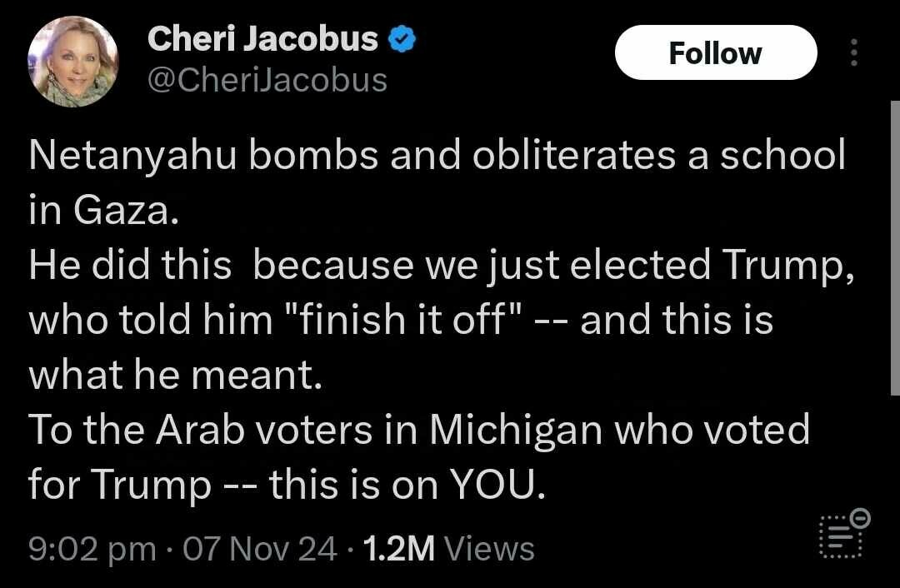Click the line "what he meant."
Screen dimensions: 900x588
pos(175,375)
